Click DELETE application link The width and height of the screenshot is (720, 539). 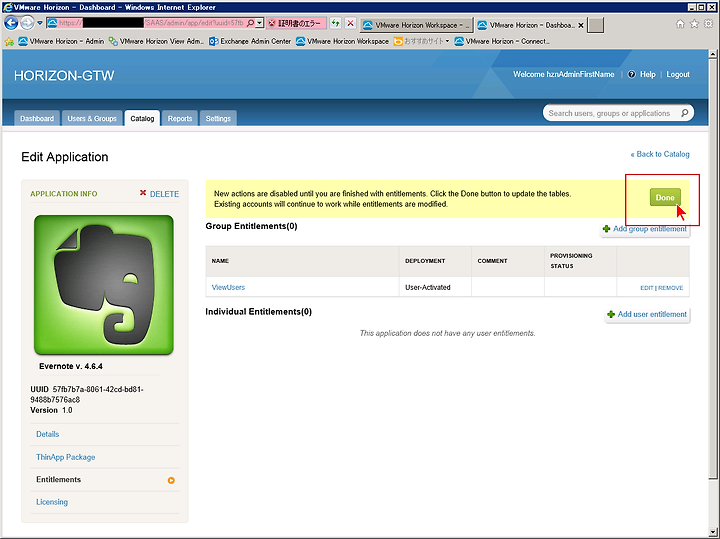(164, 194)
